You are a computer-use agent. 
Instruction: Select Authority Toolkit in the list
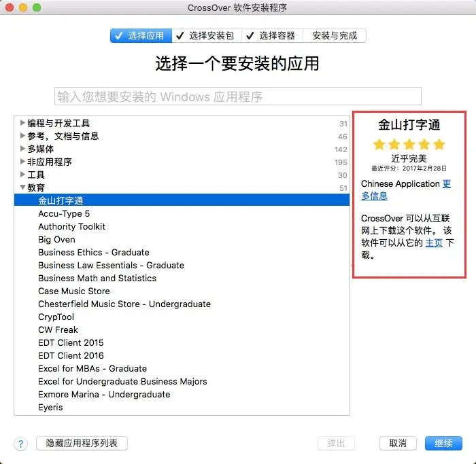click(182, 226)
